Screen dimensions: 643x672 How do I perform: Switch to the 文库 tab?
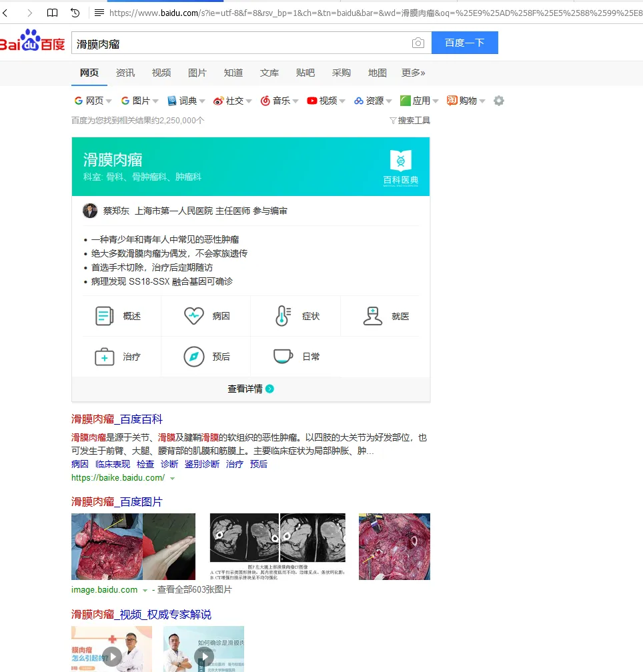point(269,73)
